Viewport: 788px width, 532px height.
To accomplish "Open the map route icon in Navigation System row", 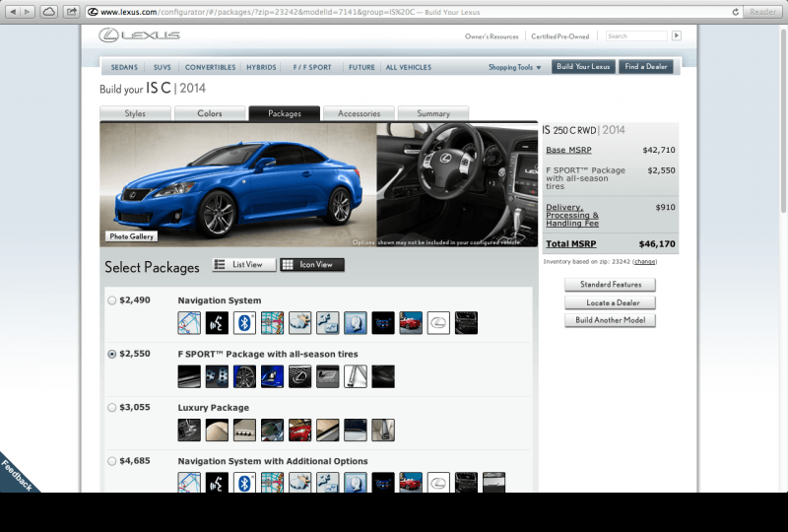I will click(x=189, y=323).
